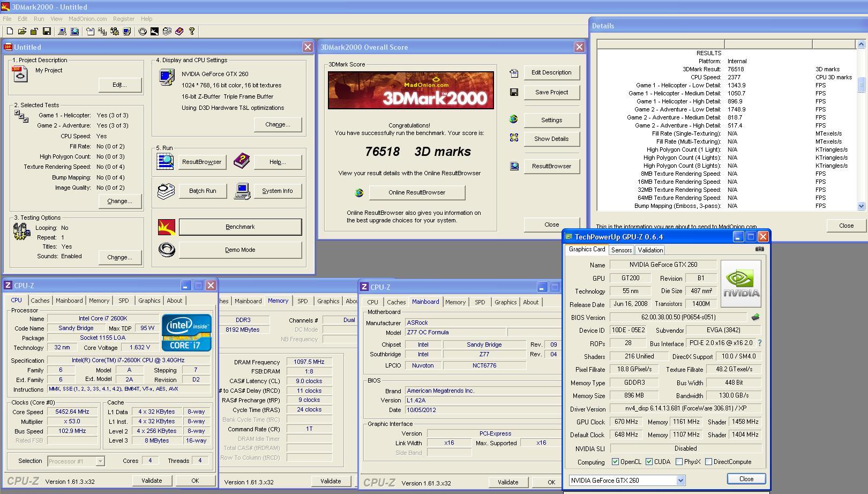This screenshot has width=868, height=494.
Task: Click the Testing Options toolbar icon
Action: tap(115, 32)
